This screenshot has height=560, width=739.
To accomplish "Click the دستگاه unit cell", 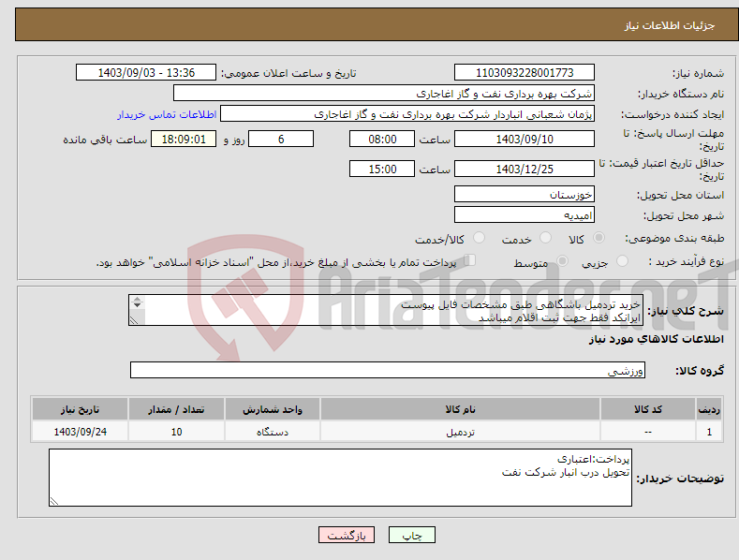I will click(x=273, y=432).
